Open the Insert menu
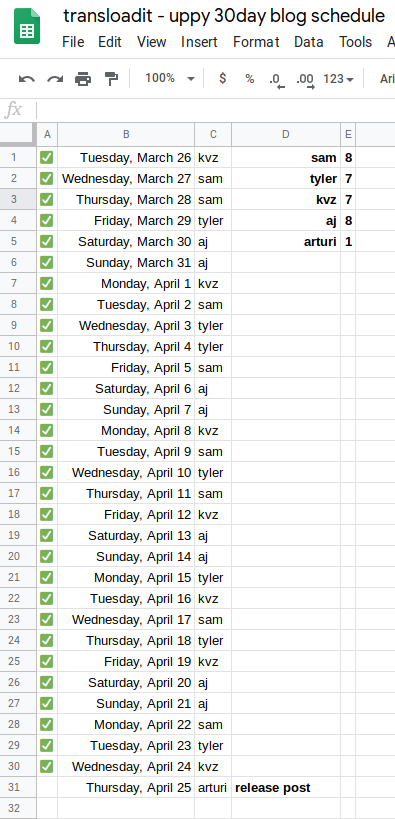395x819 pixels. [199, 42]
